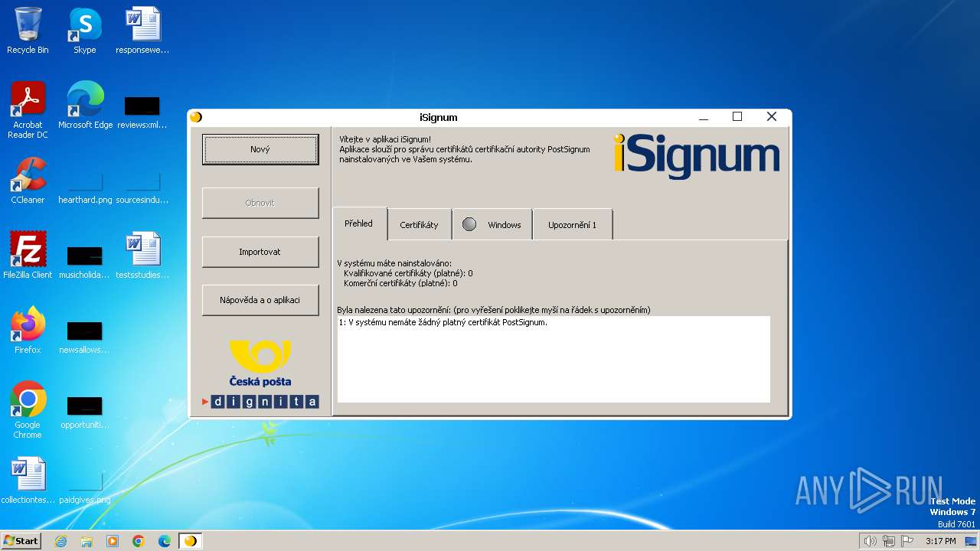This screenshot has height=551, width=980.
Task: Click the 3:17 PM taskbar clock
Action: point(940,541)
